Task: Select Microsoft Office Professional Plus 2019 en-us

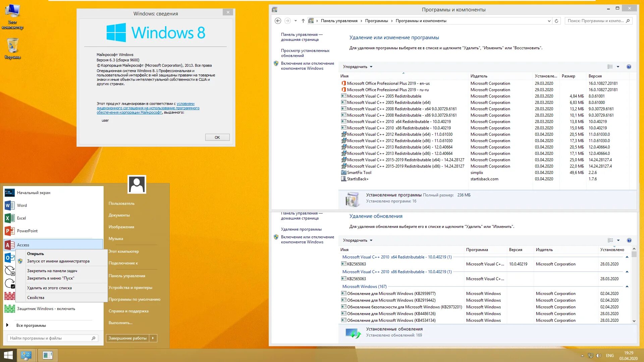Action: point(485,83)
